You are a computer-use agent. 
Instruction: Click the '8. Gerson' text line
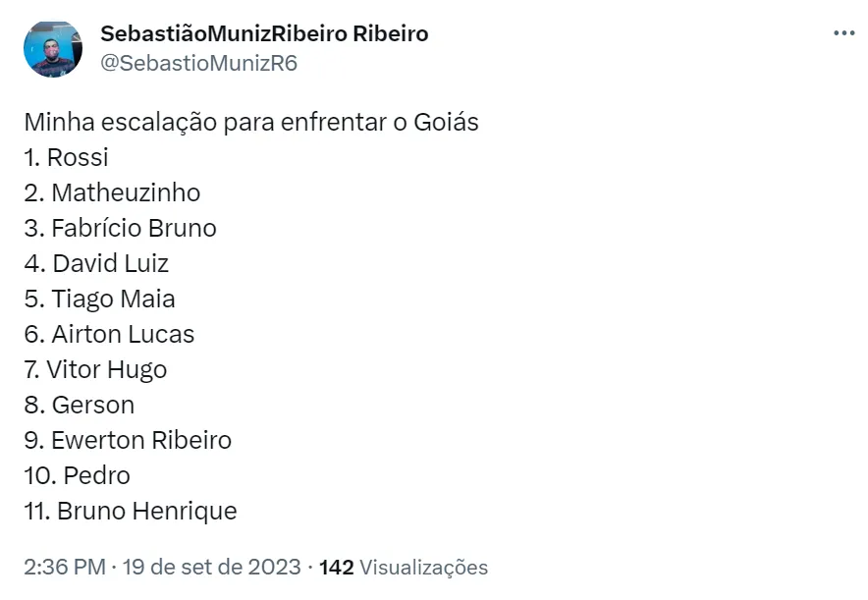coord(79,405)
